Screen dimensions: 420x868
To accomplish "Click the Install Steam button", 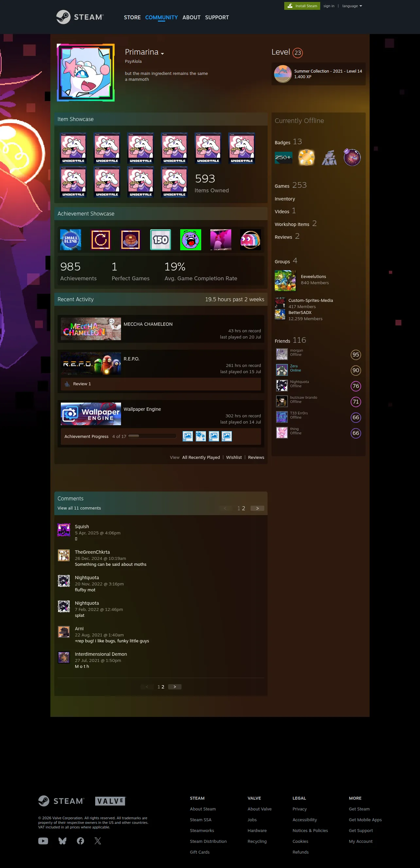I will 302,6.
